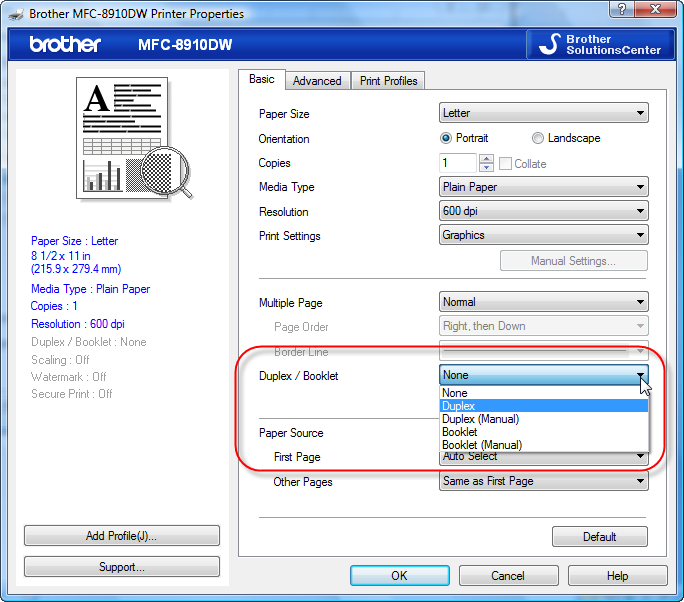Switch to the Basic tab
Viewport: 684px width, 602px height.
tap(262, 79)
